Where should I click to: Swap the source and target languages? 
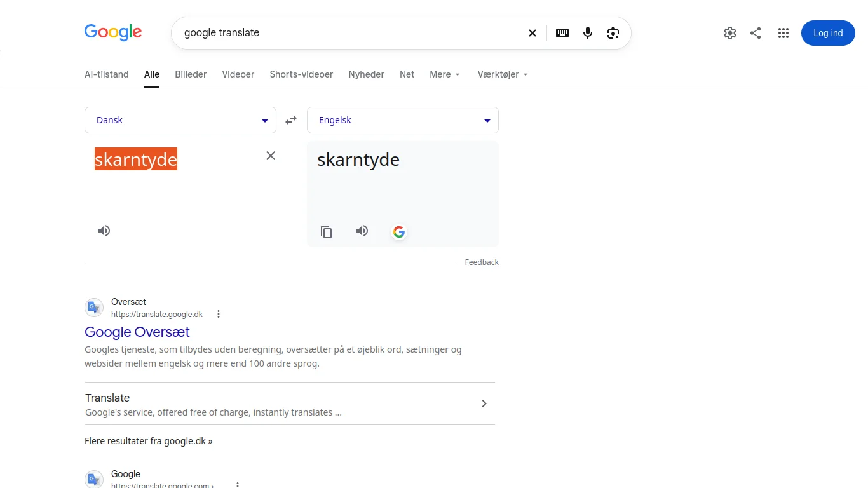coord(291,120)
